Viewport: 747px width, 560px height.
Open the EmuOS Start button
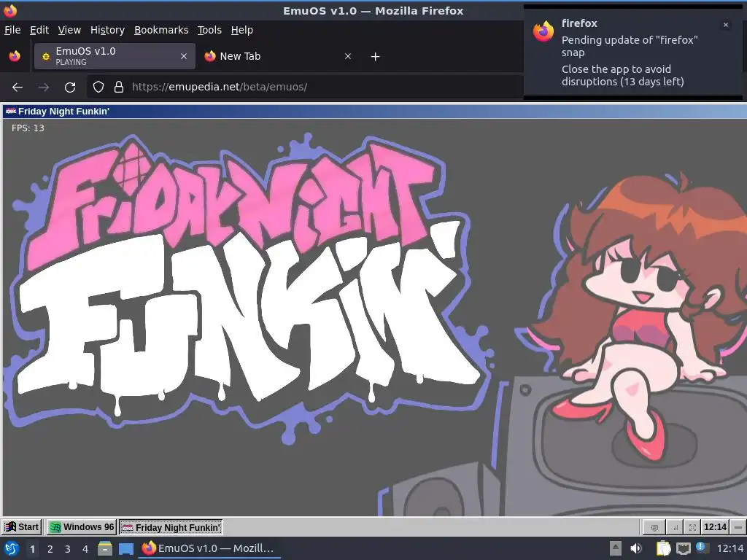[x=21, y=526]
